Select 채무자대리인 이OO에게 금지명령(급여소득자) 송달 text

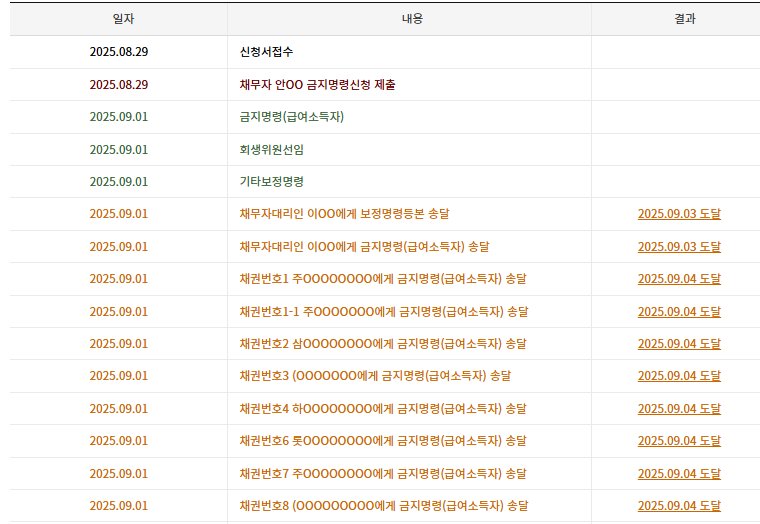[x=364, y=247]
